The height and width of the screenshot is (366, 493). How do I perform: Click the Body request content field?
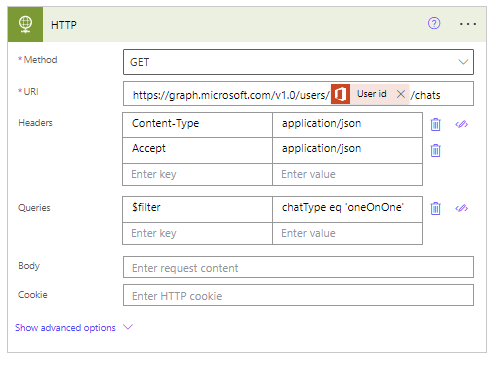tap(298, 267)
